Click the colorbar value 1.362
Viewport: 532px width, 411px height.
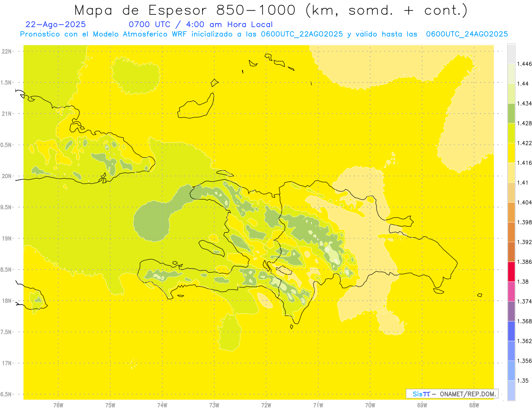[x=524, y=341]
